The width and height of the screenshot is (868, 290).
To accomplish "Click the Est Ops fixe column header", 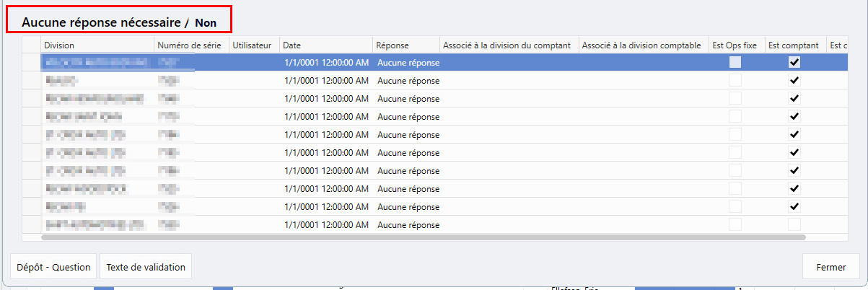I will coord(734,45).
